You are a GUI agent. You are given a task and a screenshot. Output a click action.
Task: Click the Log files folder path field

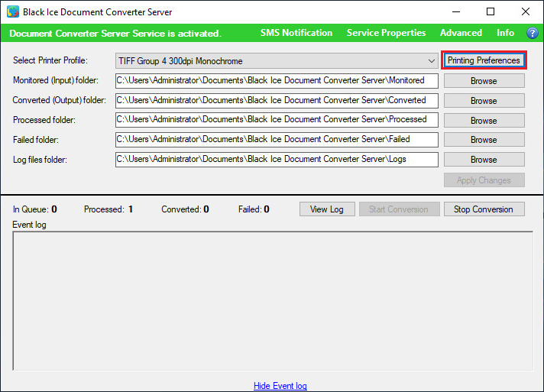click(277, 159)
